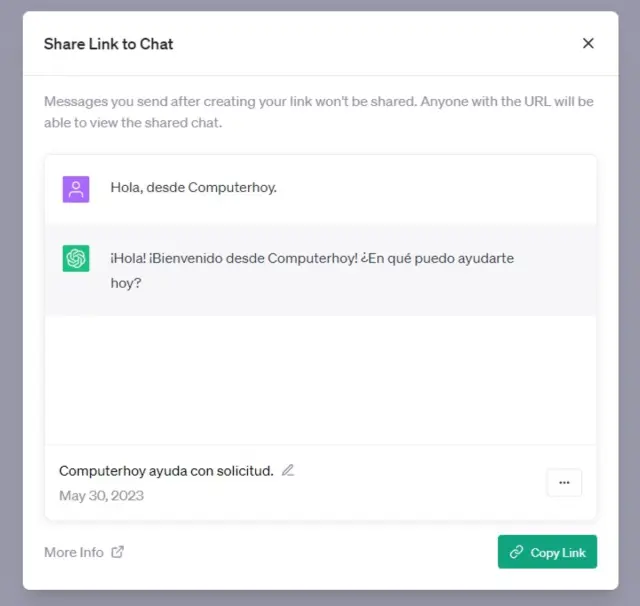The width and height of the screenshot is (640, 606).
Task: Click the "Share Link to Chat" heading
Action: pyautogui.click(x=108, y=43)
